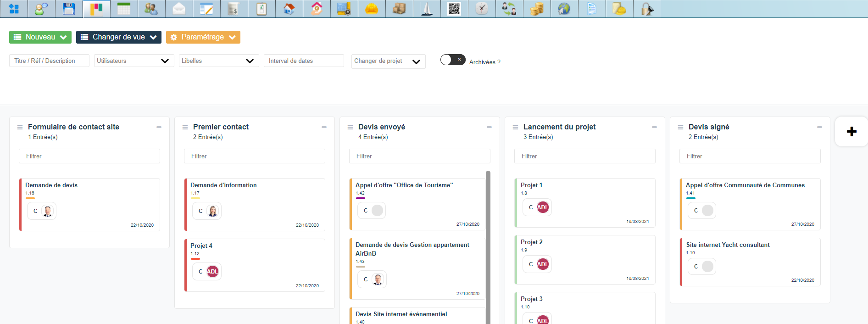868x324 pixels.
Task: Click the Interval de dates field
Action: pos(304,61)
